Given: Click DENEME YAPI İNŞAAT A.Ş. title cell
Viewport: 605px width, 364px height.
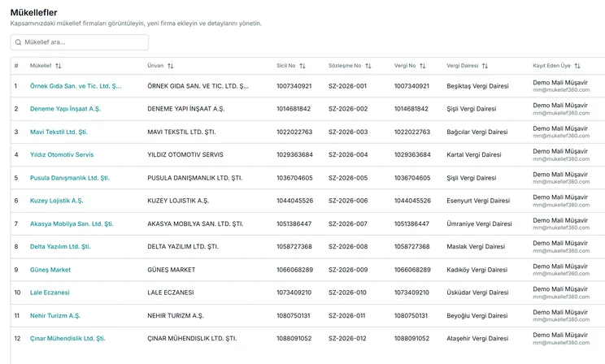Looking at the screenshot, I should [x=186, y=109].
